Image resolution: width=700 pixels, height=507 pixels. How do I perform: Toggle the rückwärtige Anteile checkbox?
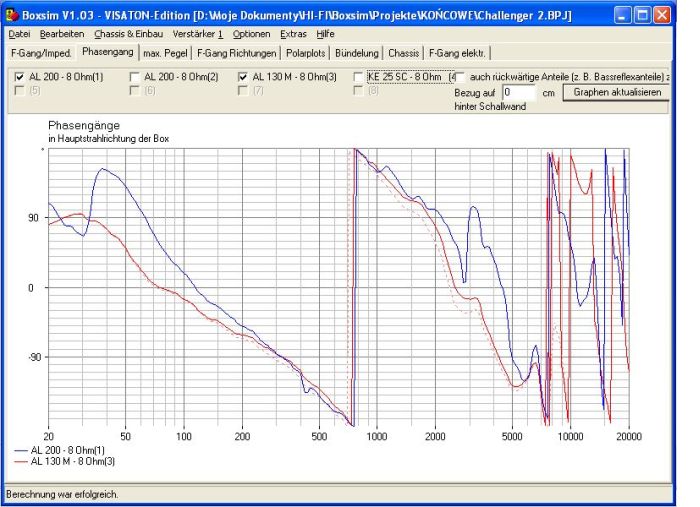[460, 77]
